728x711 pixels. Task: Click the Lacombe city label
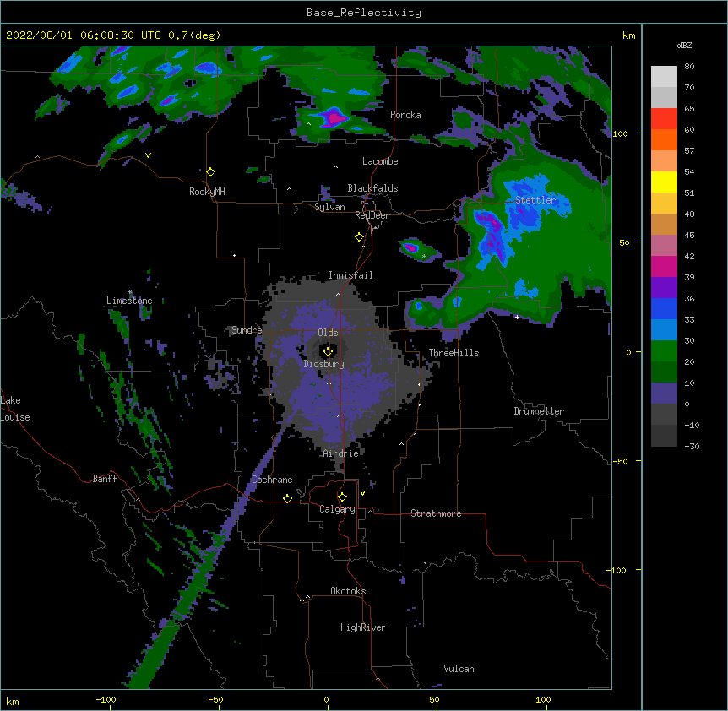point(380,161)
